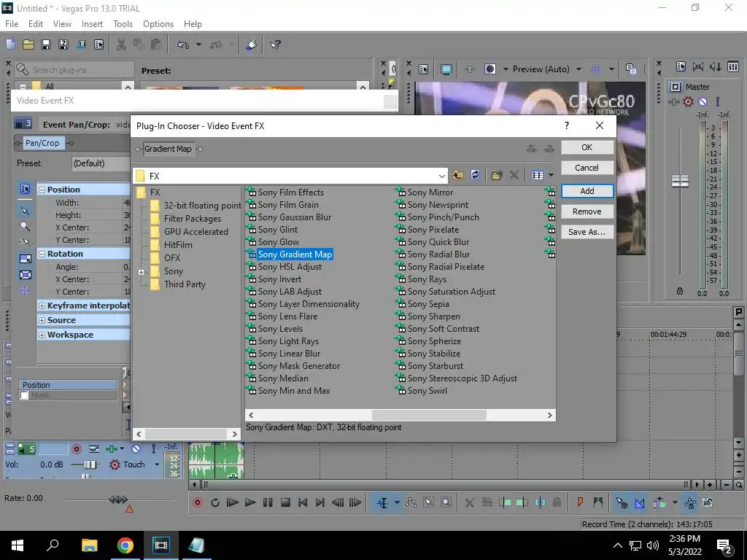747x560 pixels.
Task: Open the overlays grid dropdown arrow
Action: click(611, 69)
